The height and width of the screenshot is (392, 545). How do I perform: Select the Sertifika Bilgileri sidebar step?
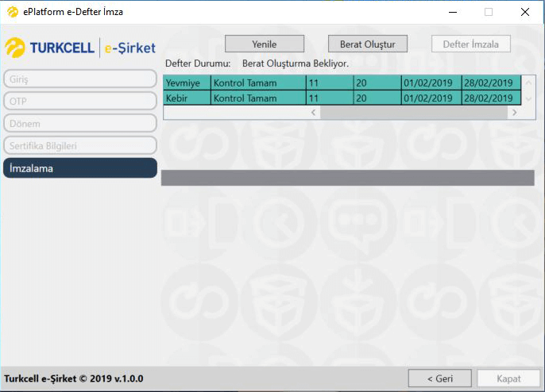coord(80,145)
